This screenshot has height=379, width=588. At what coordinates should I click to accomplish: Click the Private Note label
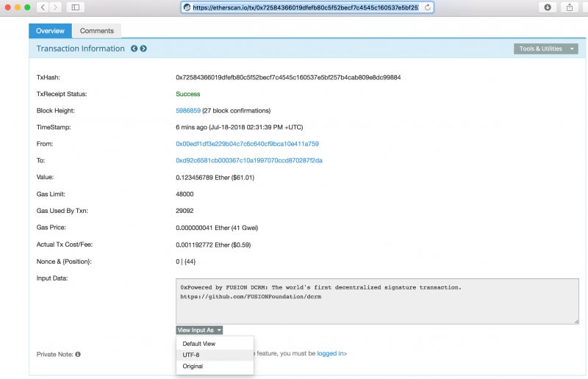tap(54, 354)
